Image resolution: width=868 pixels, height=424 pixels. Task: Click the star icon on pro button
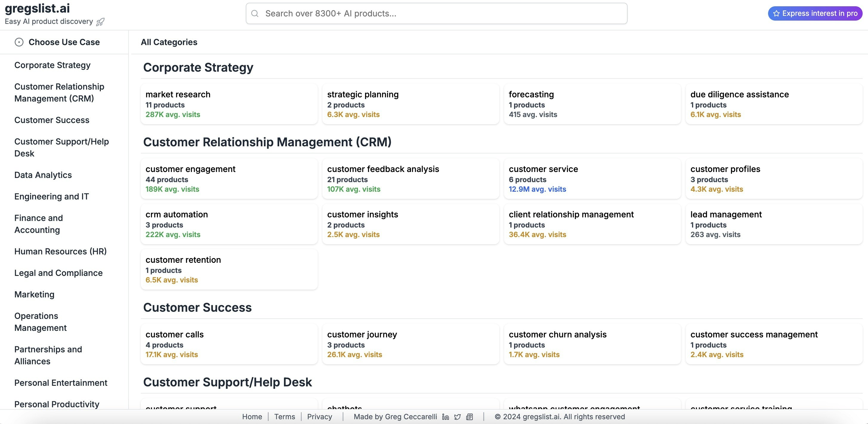click(776, 13)
